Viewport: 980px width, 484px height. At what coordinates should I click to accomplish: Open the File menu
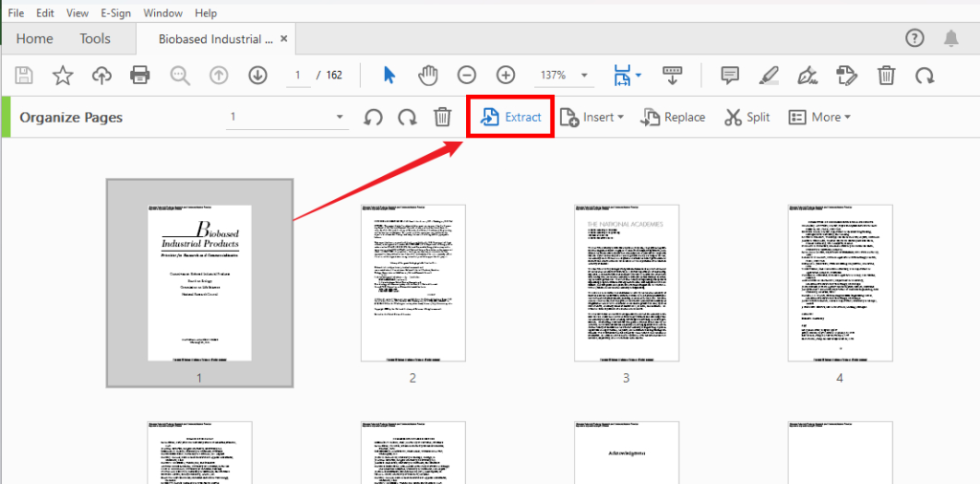[x=16, y=12]
